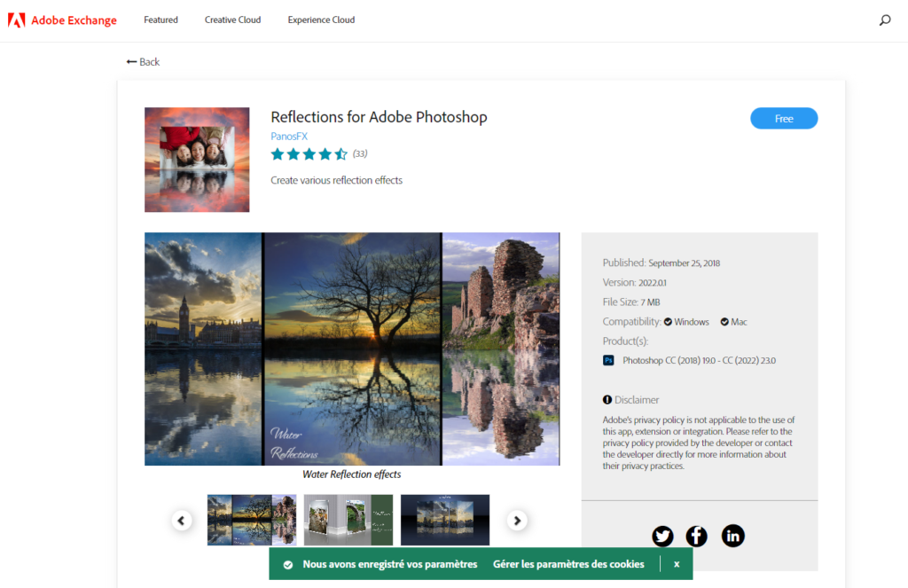The image size is (908, 588).
Task: Click the Photoshop product icon
Action: tap(609, 360)
